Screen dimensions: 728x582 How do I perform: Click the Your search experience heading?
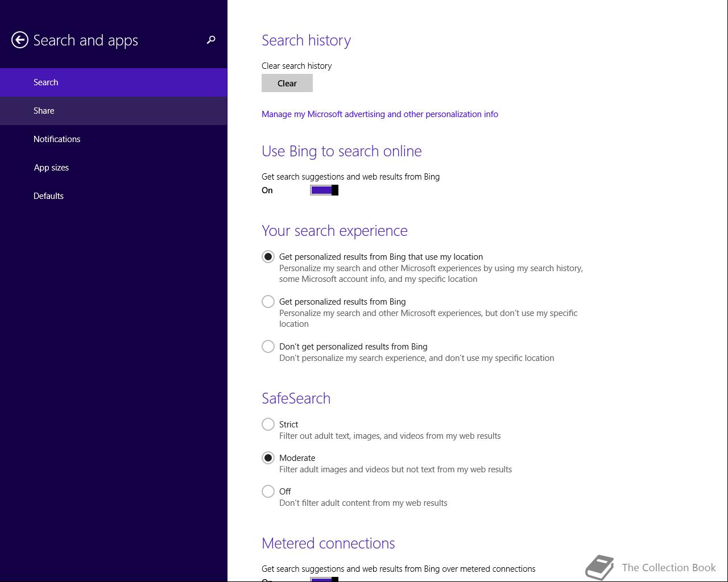tap(335, 231)
